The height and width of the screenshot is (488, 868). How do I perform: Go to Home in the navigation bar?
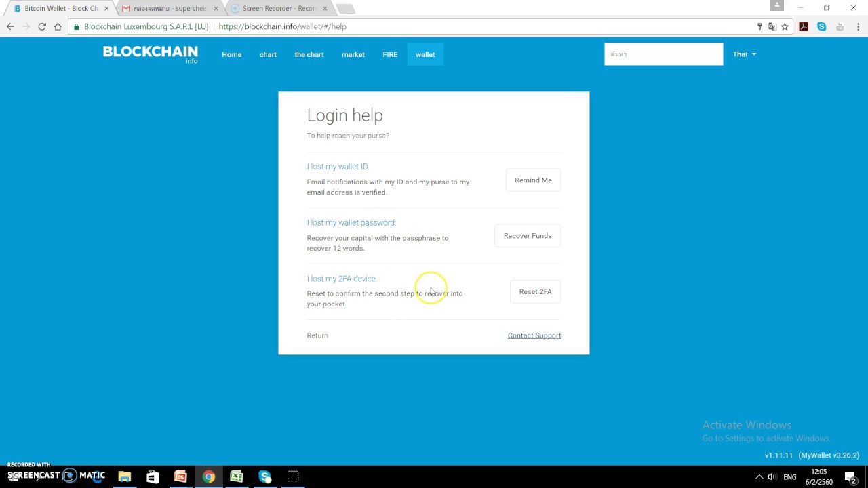[231, 54]
